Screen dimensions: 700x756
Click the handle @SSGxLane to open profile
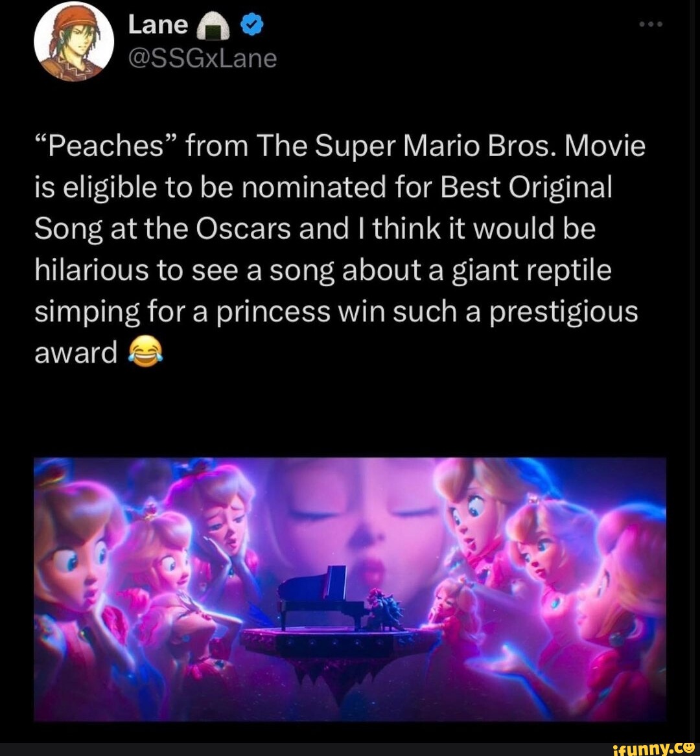tap(200, 58)
